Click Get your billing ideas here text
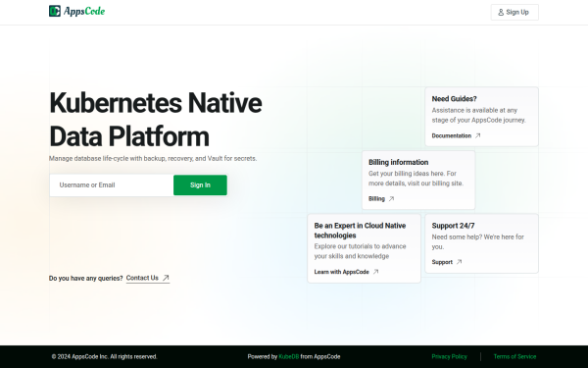This screenshot has width=588, height=368. click(416, 179)
